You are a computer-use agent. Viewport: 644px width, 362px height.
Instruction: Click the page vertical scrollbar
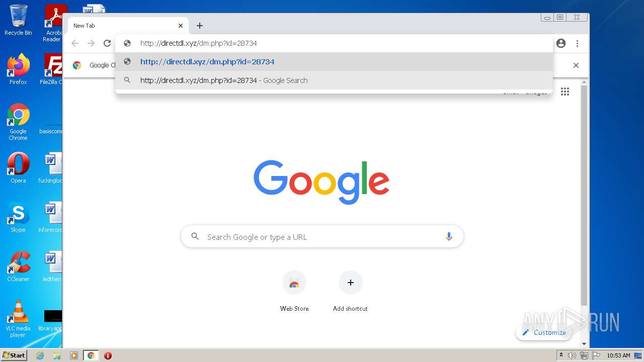(584, 196)
